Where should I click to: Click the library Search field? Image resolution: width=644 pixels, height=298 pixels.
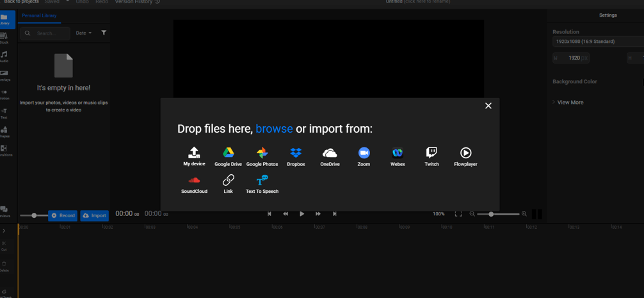45,33
